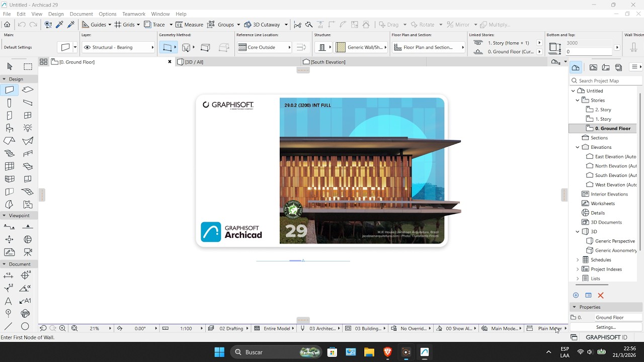Activate the Section tool

9,227
